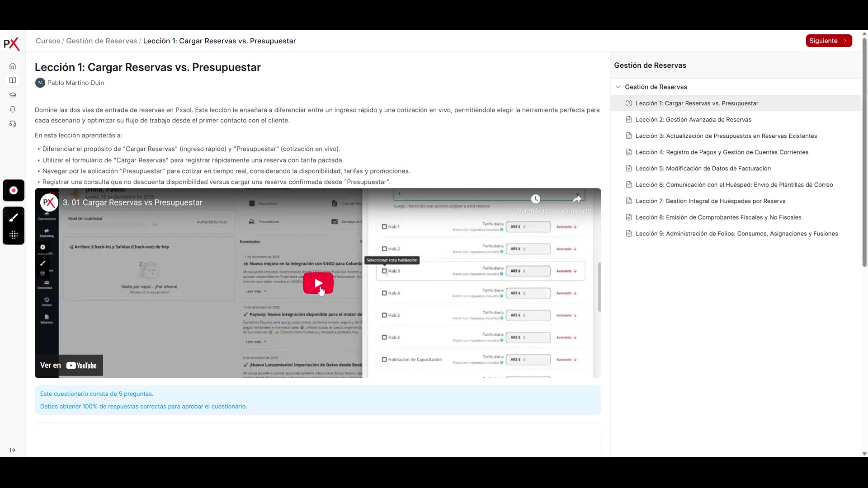Play the YouTube lesson video
Viewport: 868px width, 488px height.
[318, 283]
